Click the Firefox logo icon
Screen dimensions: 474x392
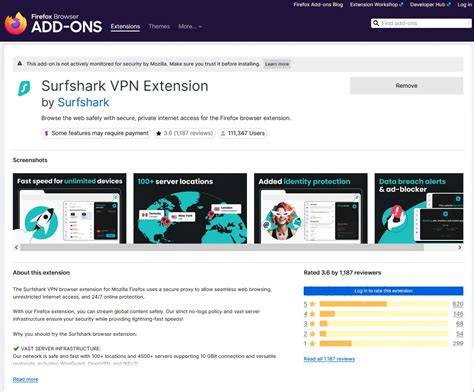click(15, 23)
